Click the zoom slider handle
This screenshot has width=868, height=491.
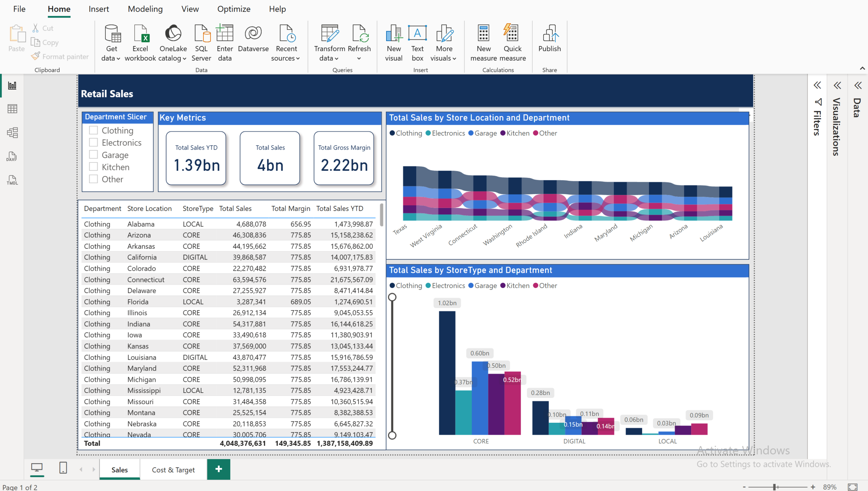pyautogui.click(x=775, y=487)
